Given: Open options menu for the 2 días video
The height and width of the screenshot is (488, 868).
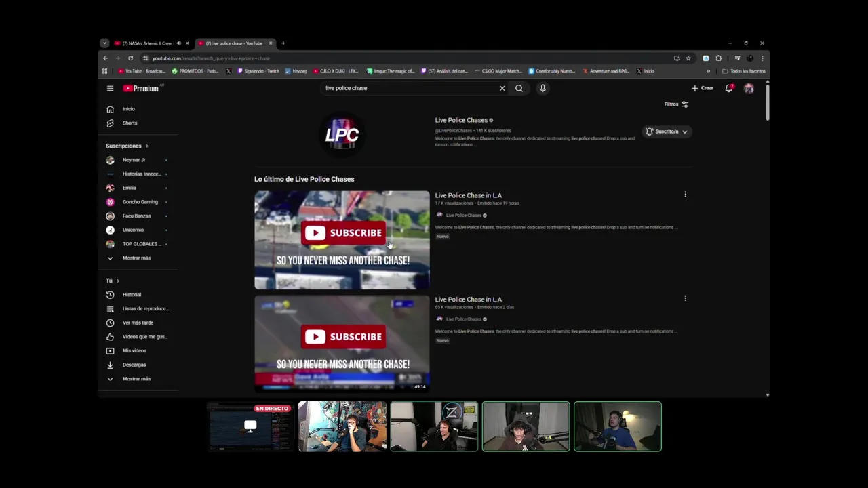Looking at the screenshot, I should click(685, 298).
